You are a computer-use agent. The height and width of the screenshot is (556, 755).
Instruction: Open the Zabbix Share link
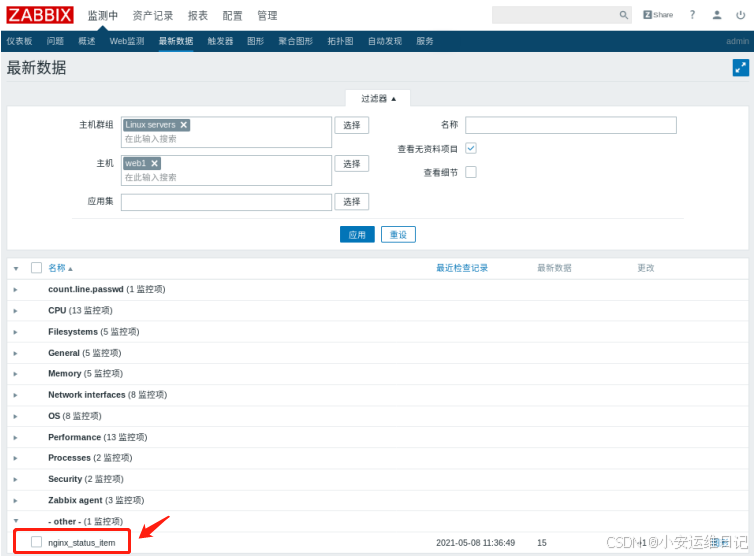tap(658, 15)
